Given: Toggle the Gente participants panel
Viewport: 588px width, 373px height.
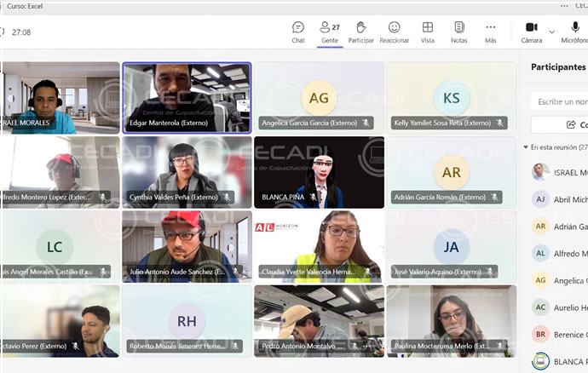Looking at the screenshot, I should 330,32.
